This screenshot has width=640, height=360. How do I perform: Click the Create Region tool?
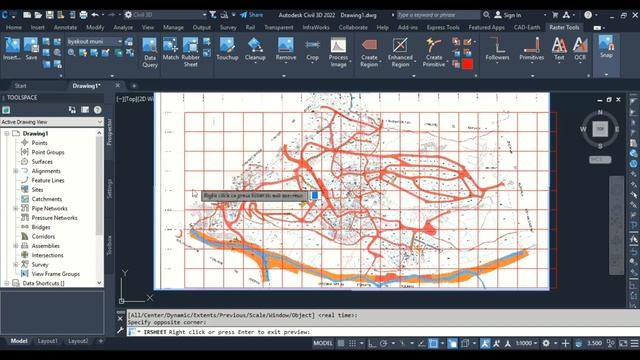[369, 52]
